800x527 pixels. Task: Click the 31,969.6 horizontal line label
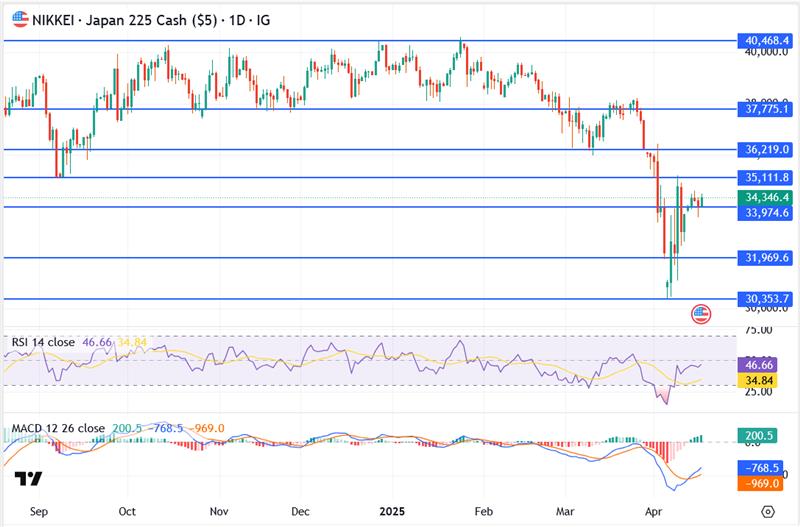pos(767,257)
